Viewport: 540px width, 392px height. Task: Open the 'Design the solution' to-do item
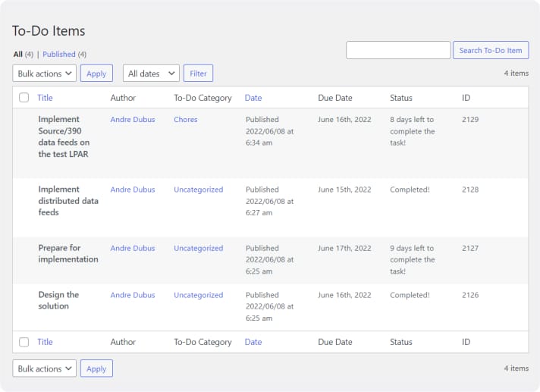[x=58, y=300]
